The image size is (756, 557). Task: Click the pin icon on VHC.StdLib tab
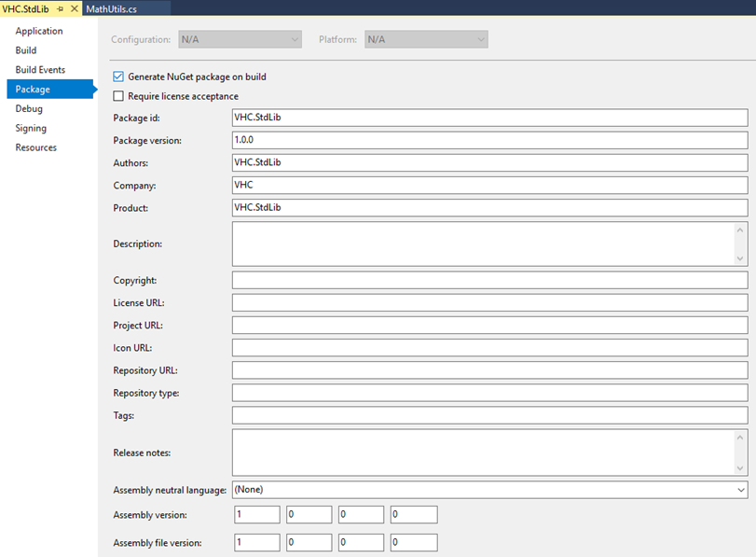click(x=61, y=9)
